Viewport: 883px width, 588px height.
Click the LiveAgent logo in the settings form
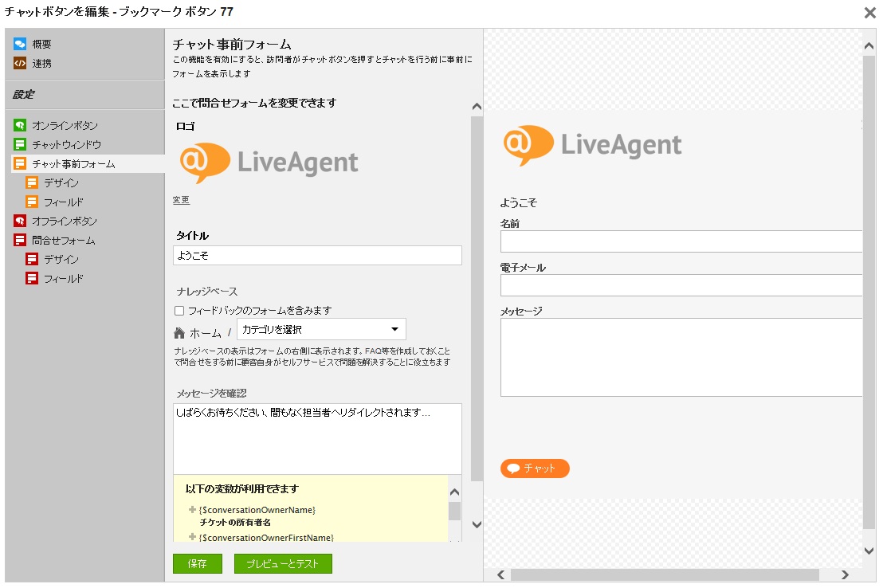(x=269, y=163)
